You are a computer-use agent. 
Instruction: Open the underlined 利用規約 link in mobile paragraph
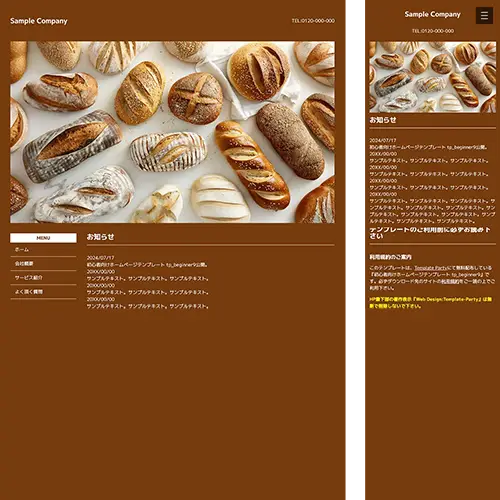(x=450, y=281)
